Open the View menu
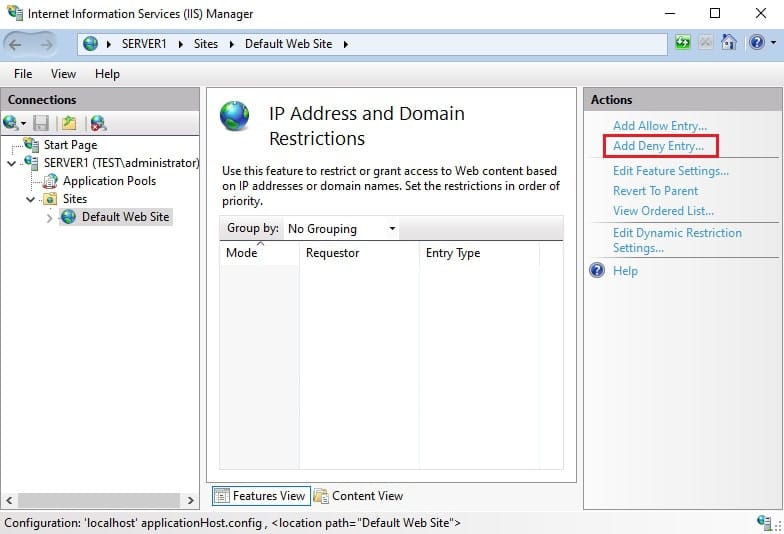Screen dimensions: 784x534 (64, 74)
